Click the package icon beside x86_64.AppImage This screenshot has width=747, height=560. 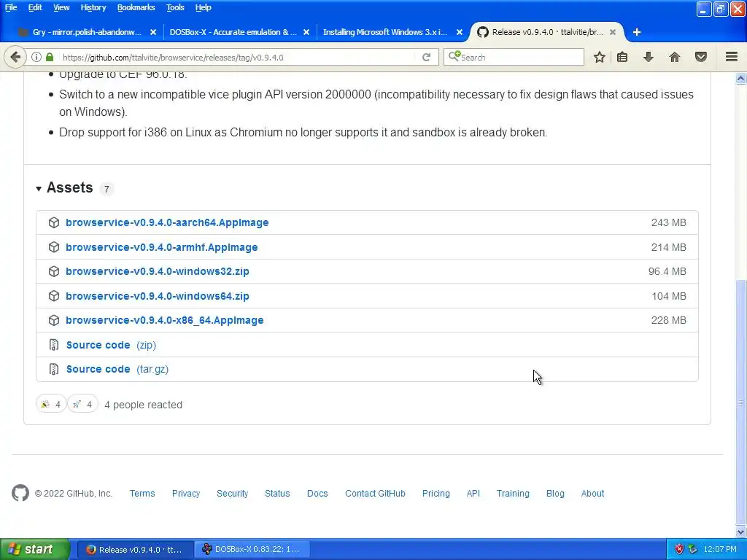(54, 321)
